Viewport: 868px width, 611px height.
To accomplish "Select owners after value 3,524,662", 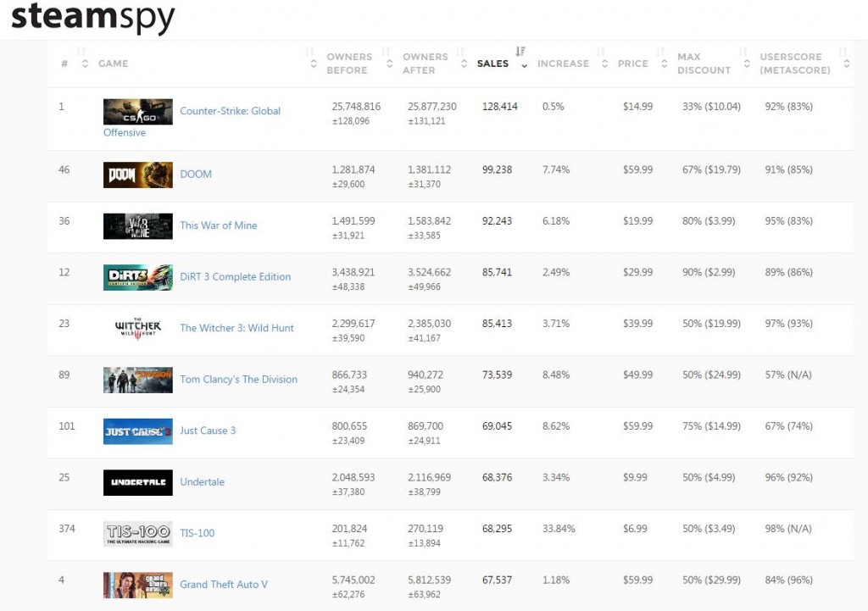I will tap(430, 272).
